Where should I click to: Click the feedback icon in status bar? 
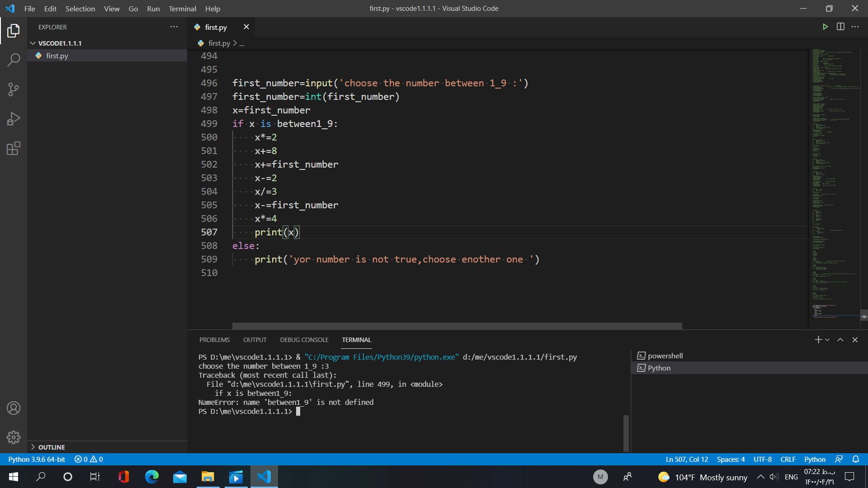839,459
